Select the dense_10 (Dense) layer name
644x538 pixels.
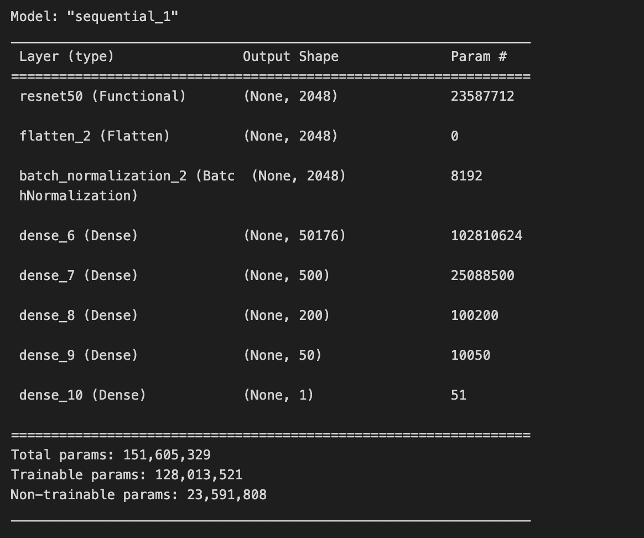82,395
